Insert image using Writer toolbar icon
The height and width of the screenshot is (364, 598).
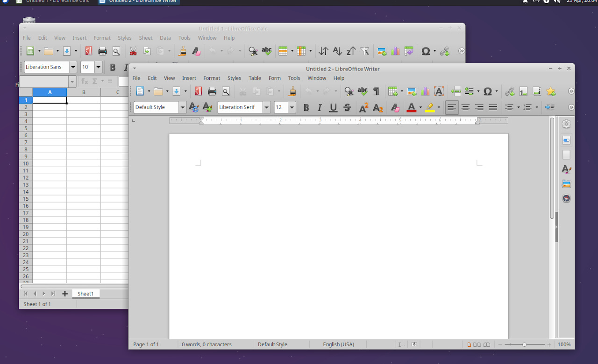[412, 91]
